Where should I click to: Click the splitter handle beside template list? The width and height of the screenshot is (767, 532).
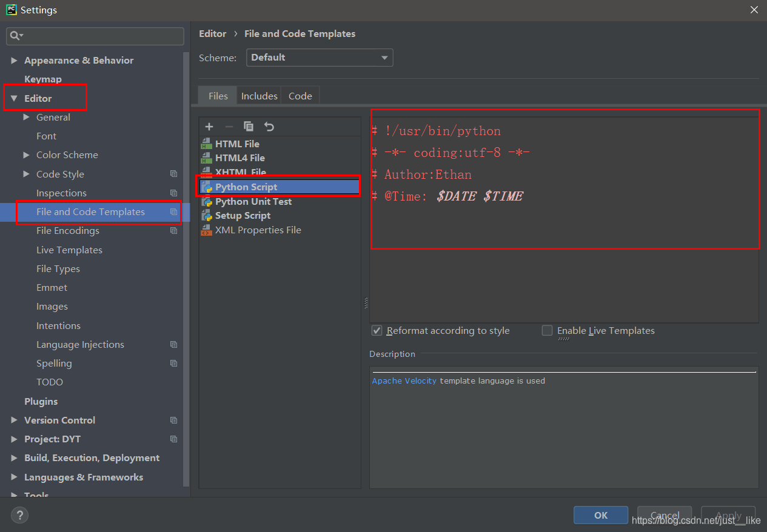pyautogui.click(x=366, y=302)
